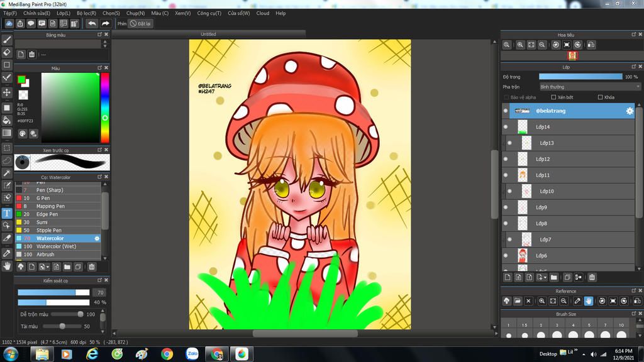
Task: Select the Brush tool in left toolbar
Action: 7,40
